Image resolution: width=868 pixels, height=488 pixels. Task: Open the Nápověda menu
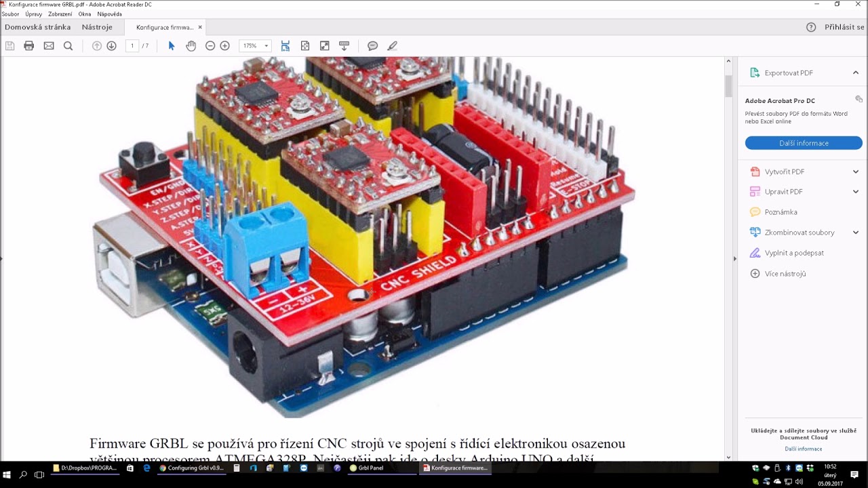(110, 14)
